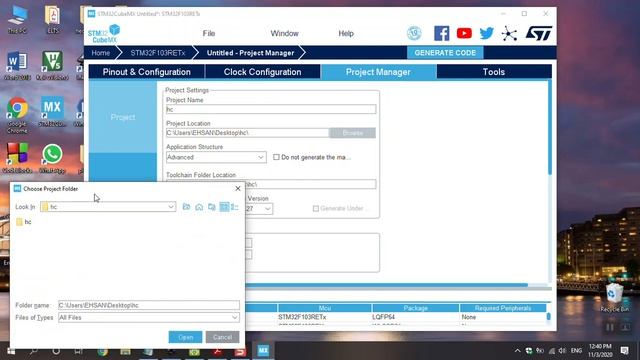
Task: Open the ST Twitter icon
Action: (487, 33)
